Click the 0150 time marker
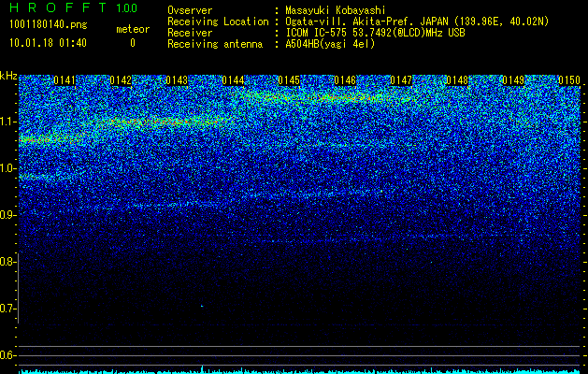Image resolution: width=588 pixels, height=374 pixels. coord(569,80)
